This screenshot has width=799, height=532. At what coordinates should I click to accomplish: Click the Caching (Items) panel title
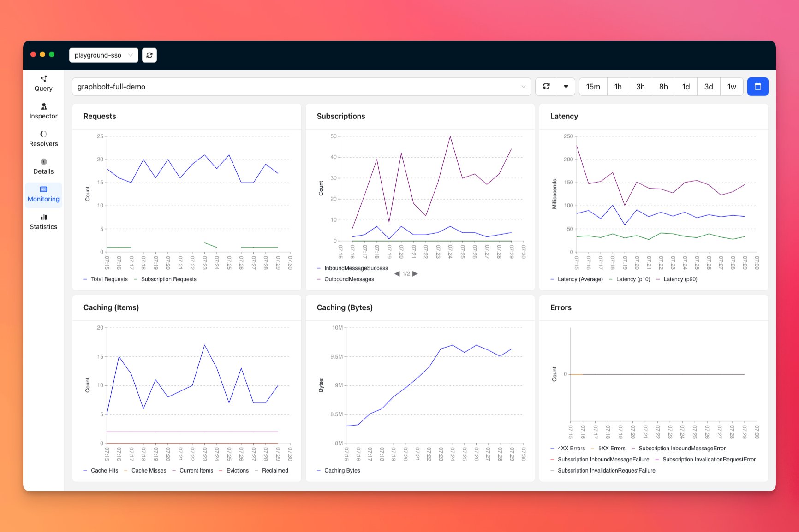111,307
